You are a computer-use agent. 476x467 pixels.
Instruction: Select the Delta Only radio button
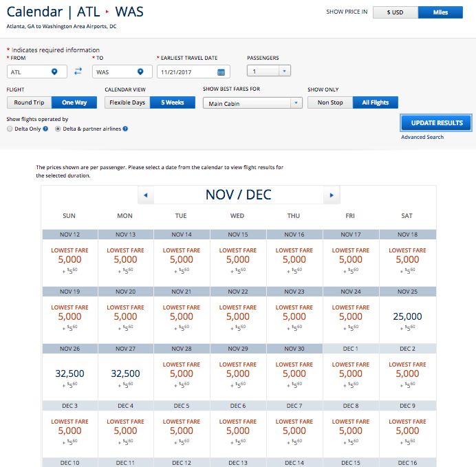click(10, 129)
